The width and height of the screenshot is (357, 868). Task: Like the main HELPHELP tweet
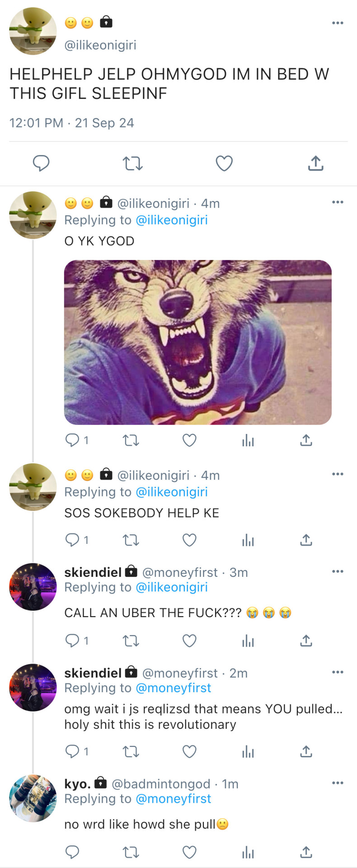pyautogui.click(x=224, y=163)
